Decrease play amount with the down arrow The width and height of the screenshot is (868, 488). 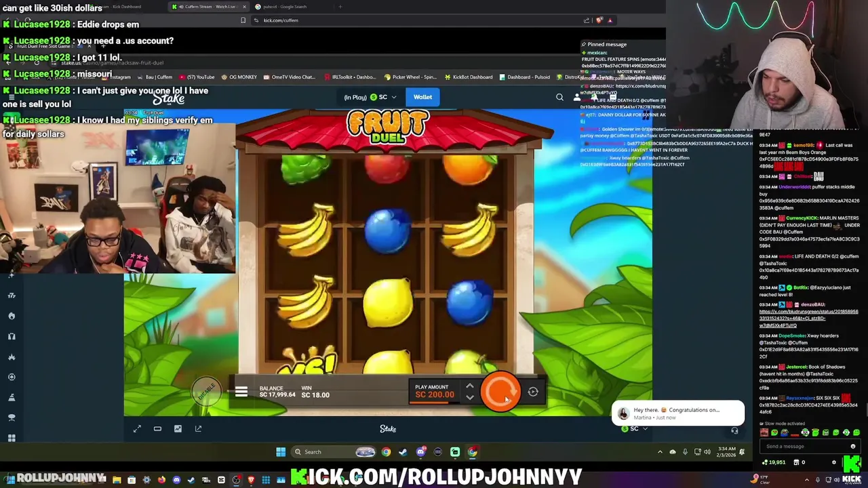click(469, 398)
